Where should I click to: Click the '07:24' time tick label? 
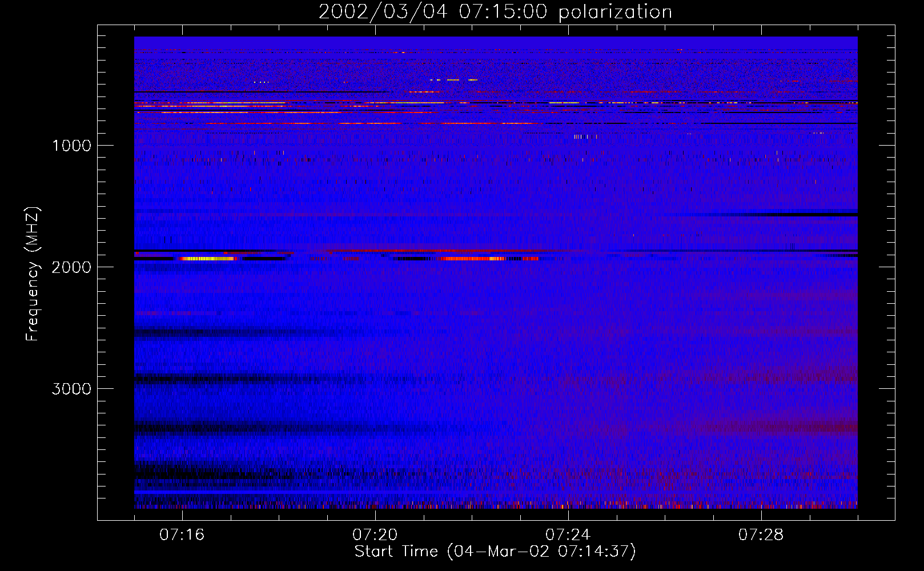[568, 535]
